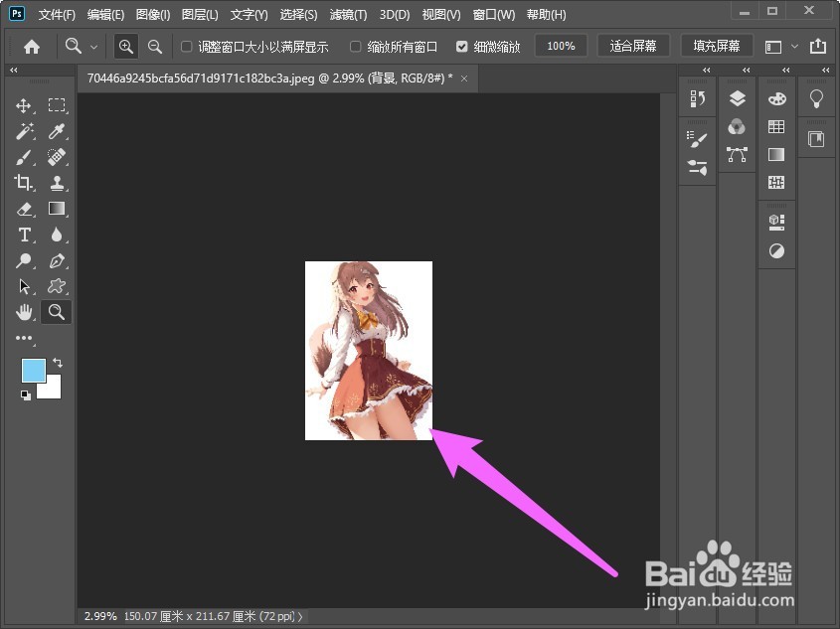This screenshot has height=629, width=840.
Task: Click the 填充屏幕 button
Action: (x=717, y=47)
